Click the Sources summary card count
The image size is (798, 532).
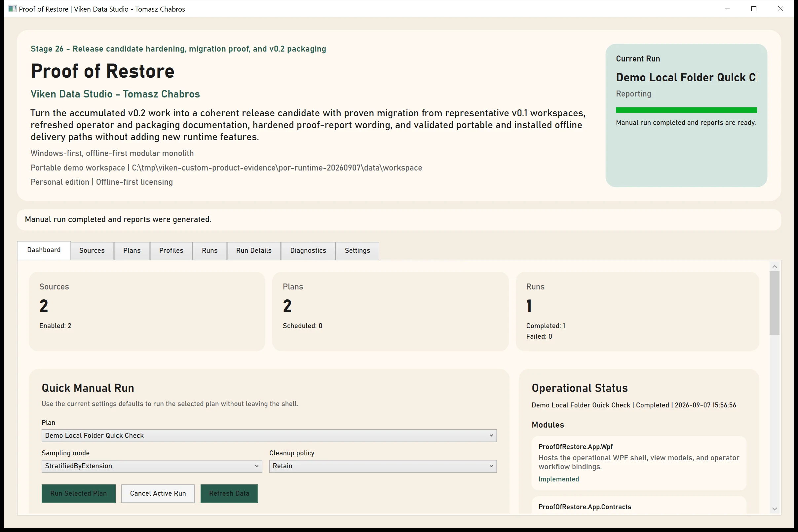click(44, 306)
